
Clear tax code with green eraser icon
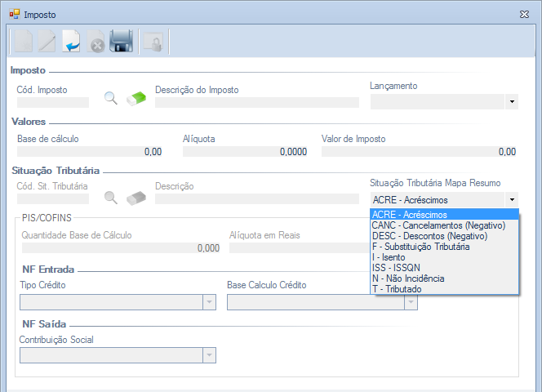click(x=136, y=99)
